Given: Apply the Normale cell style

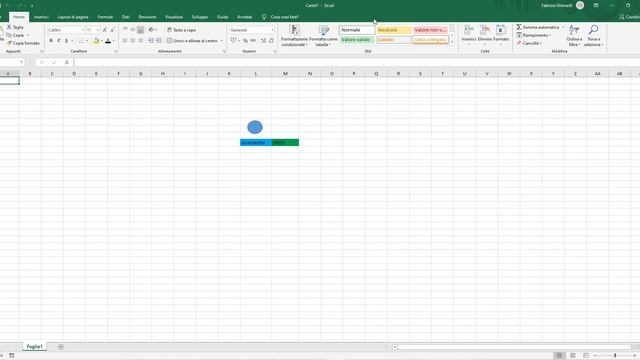Looking at the screenshot, I should [x=357, y=30].
